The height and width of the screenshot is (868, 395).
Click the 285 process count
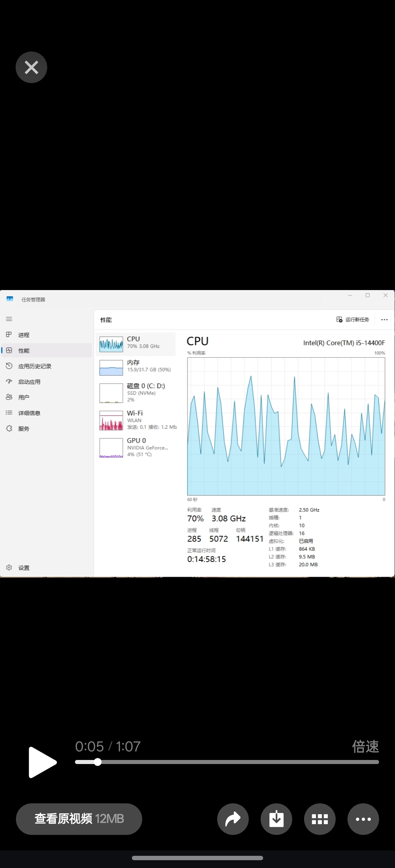click(x=194, y=539)
